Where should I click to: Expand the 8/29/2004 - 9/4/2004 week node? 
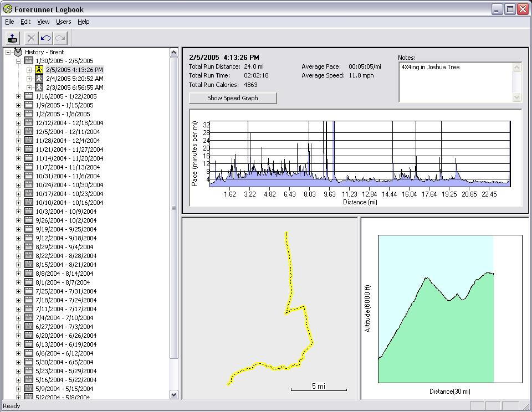click(x=19, y=247)
